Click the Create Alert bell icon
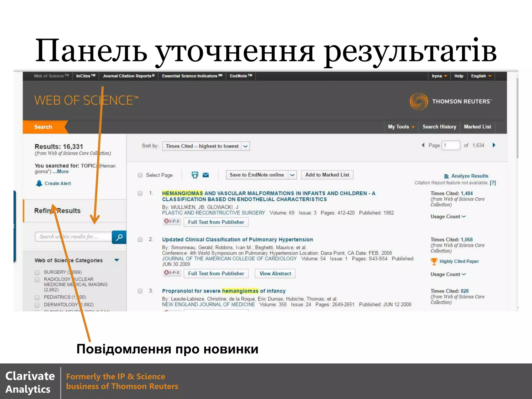 39,183
